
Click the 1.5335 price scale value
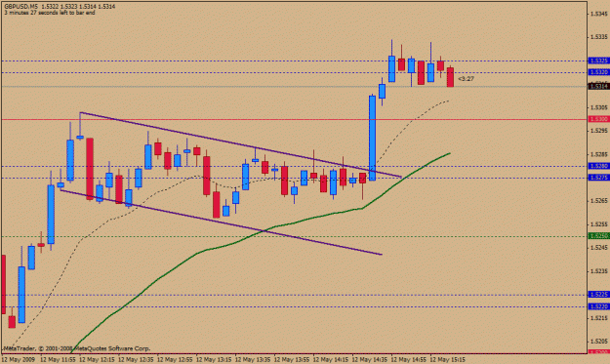(x=598, y=37)
